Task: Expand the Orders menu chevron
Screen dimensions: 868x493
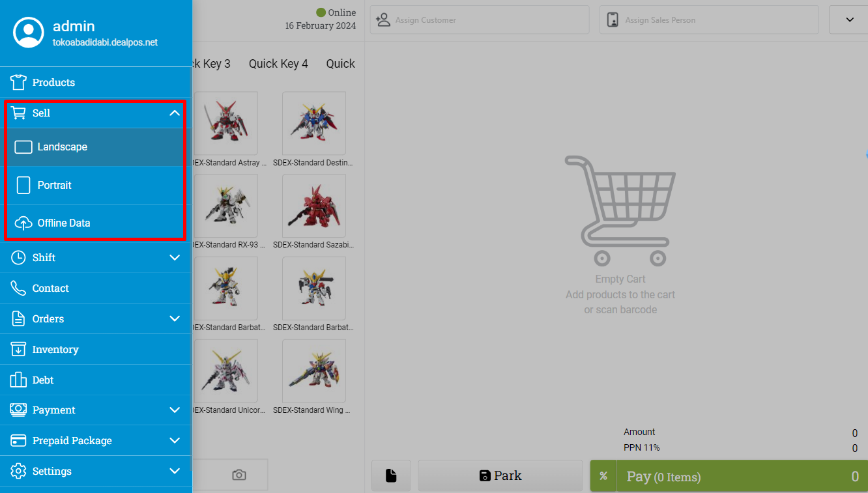Action: click(175, 318)
